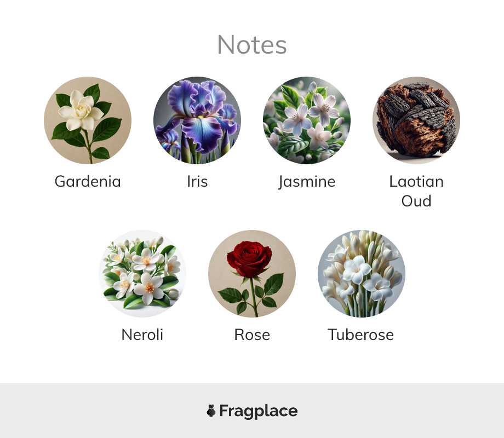Click the Tuberose label
This screenshot has width=504, height=438.
point(360,335)
